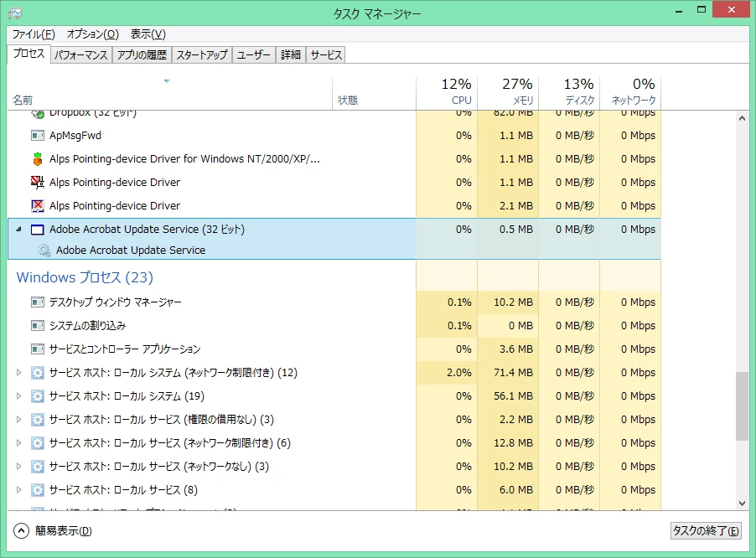Screen dimensions: 756x558
Task: Select the Adobe Acrobat Update Service child row name
Action: pos(131,250)
